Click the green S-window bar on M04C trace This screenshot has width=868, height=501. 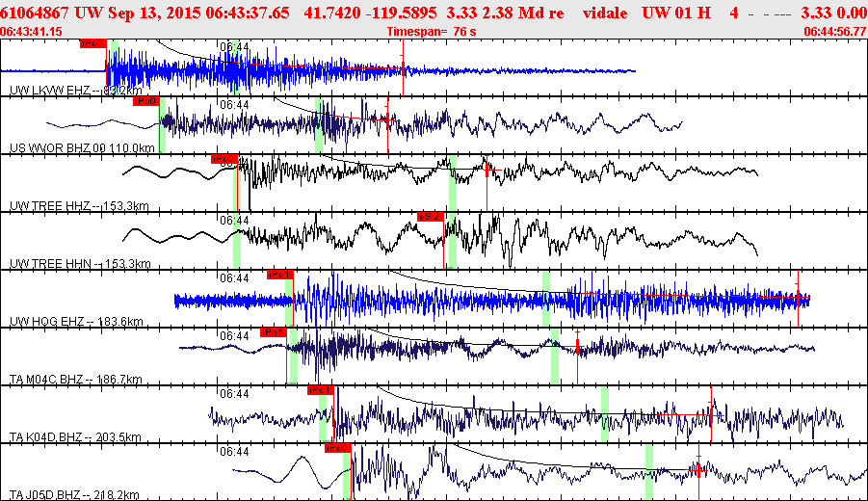(x=555, y=356)
